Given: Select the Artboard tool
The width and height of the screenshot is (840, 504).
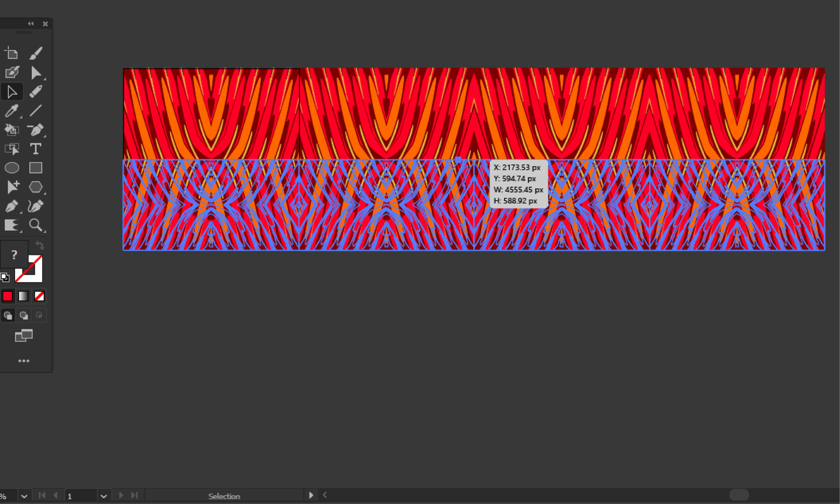Looking at the screenshot, I should tap(12, 54).
